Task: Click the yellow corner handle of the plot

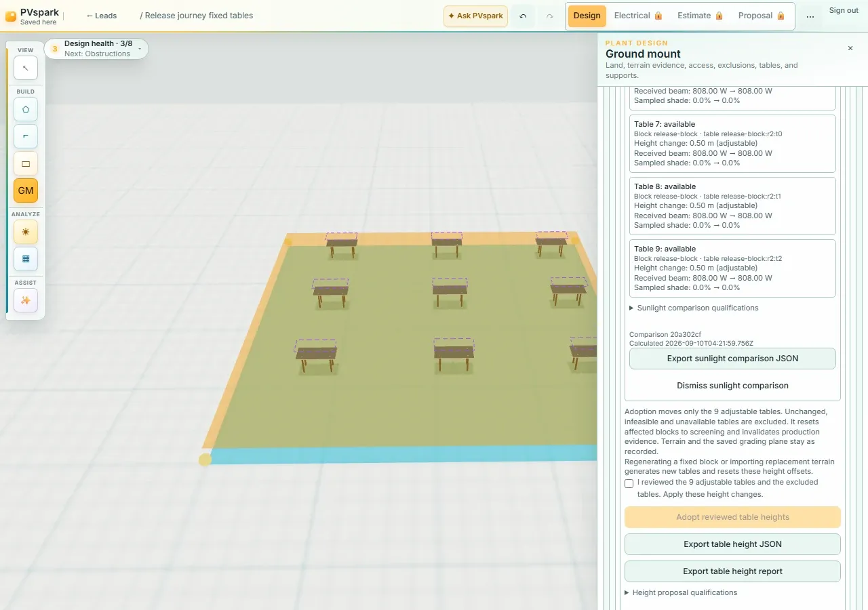Action: coord(205,460)
